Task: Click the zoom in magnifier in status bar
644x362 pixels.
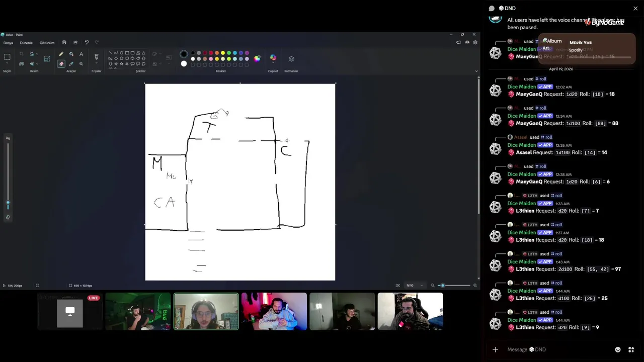Action: (x=475, y=286)
